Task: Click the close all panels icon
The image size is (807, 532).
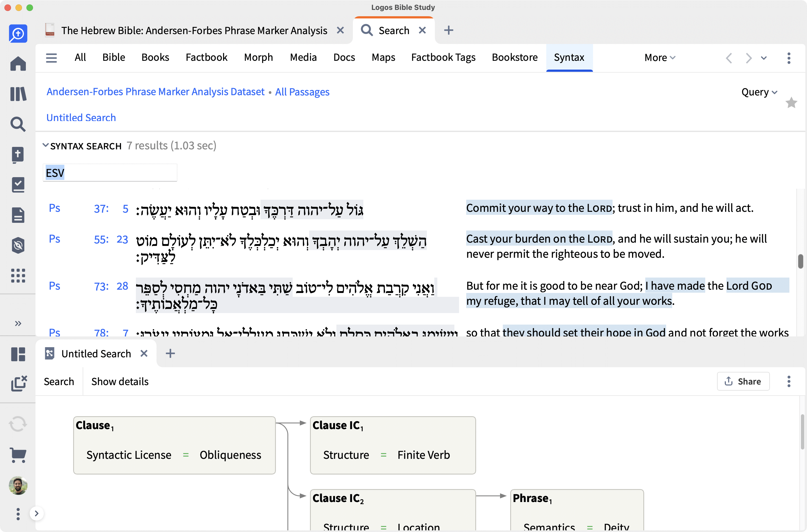Action: click(x=19, y=383)
